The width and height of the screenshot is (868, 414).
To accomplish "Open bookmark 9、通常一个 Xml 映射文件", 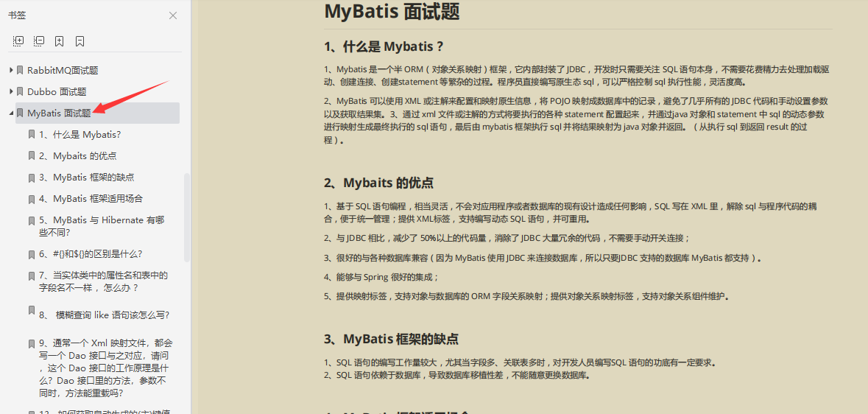I will click(x=106, y=368).
